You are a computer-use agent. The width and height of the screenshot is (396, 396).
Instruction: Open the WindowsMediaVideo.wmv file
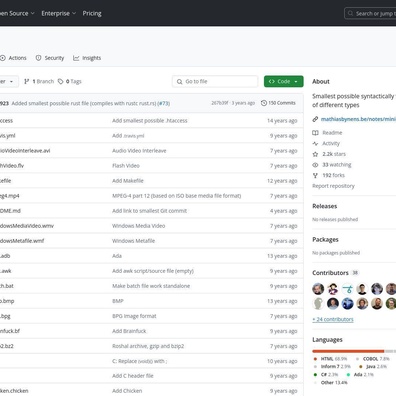[x=27, y=226]
